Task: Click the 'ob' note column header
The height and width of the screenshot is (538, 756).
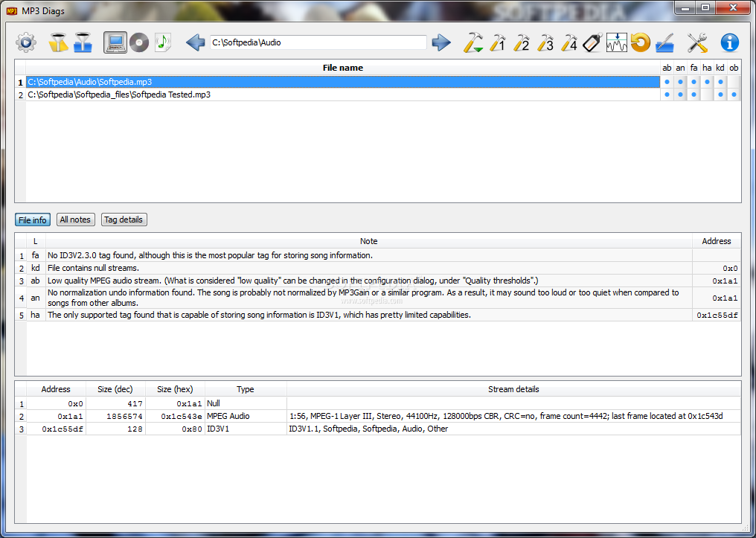Action: pyautogui.click(x=734, y=68)
